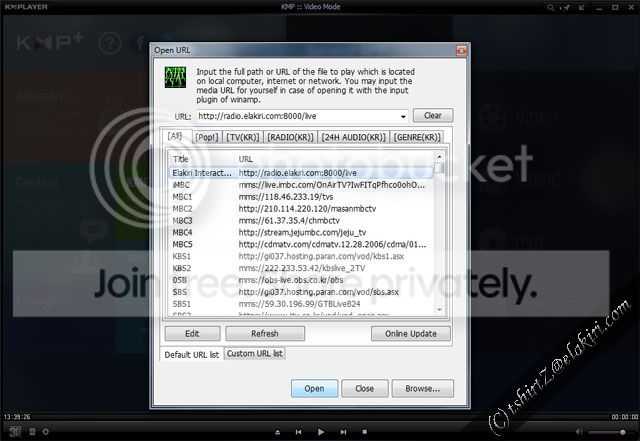Switch to the [RADIO(KR)] tab

tap(290, 137)
